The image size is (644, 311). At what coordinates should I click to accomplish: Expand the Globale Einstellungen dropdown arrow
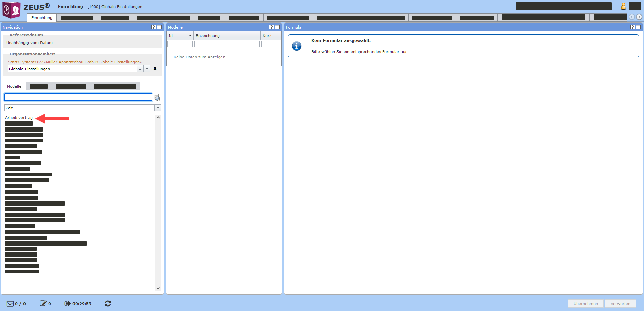pyautogui.click(x=147, y=69)
